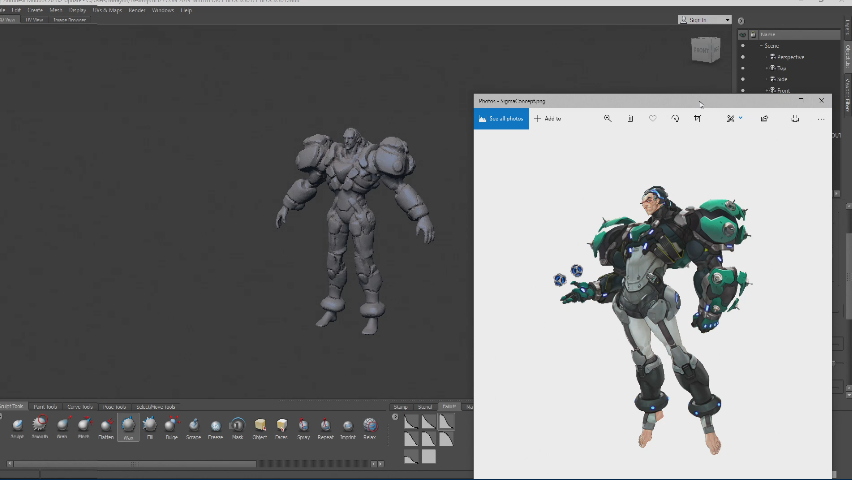Select the Grab tool
Viewport: 852px width, 480px height.
click(x=62, y=427)
